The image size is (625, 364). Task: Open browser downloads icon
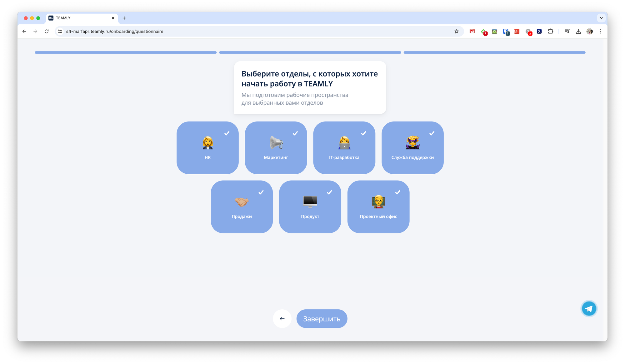[x=578, y=31]
